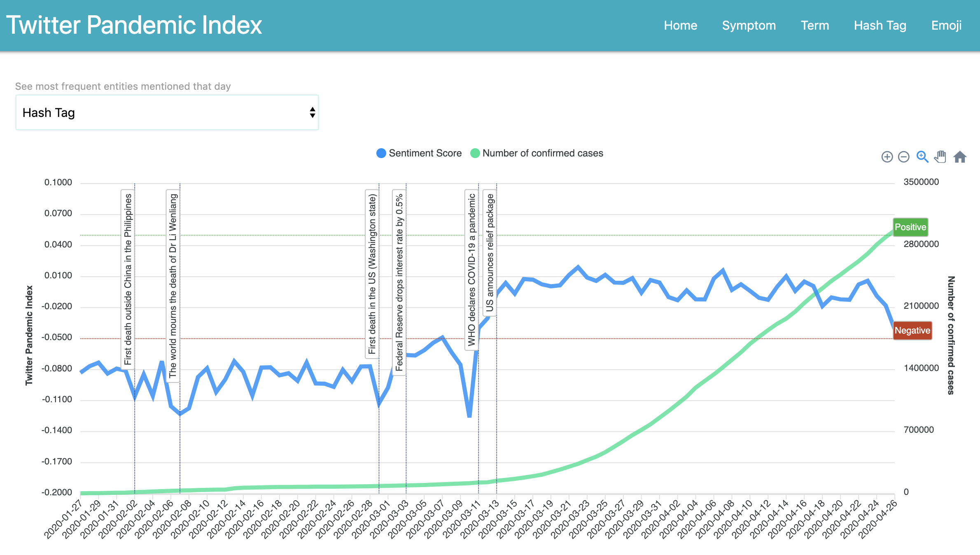Open the Emoji nav page
Image resolution: width=980 pixels, height=555 pixels.
click(946, 26)
